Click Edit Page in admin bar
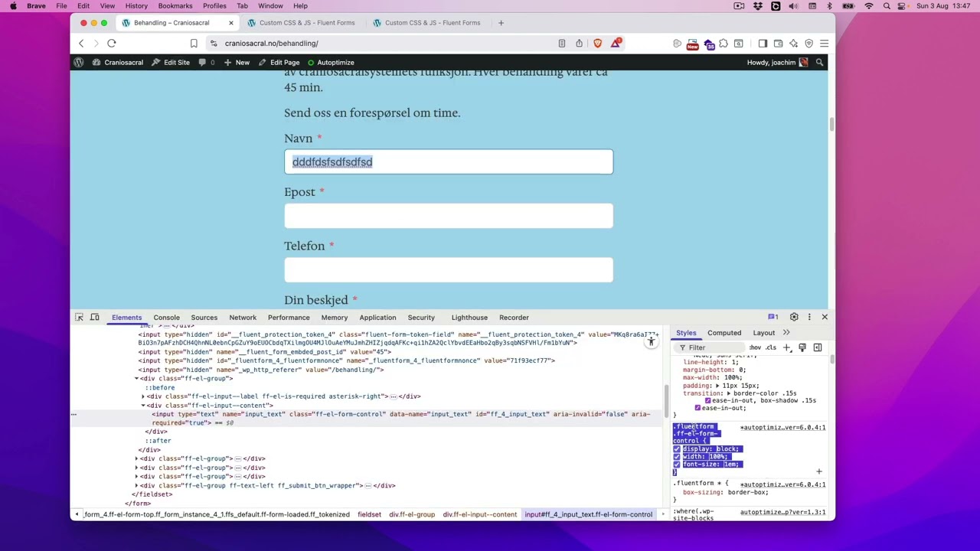Image resolution: width=980 pixels, height=551 pixels. tap(279, 62)
